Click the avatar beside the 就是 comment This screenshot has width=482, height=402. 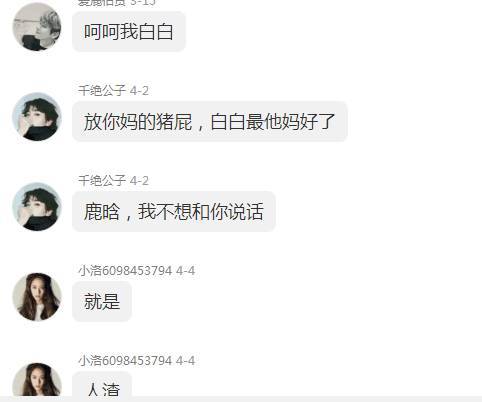click(37, 297)
